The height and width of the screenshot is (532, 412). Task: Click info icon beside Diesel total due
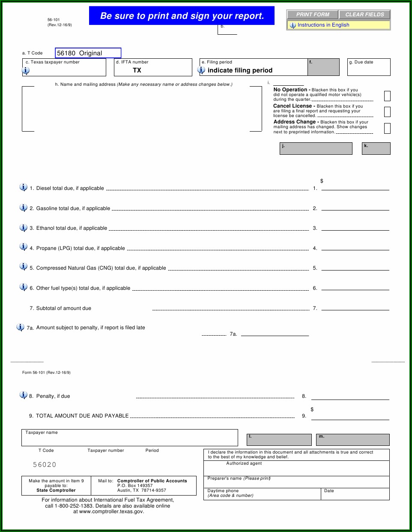[x=24, y=187]
